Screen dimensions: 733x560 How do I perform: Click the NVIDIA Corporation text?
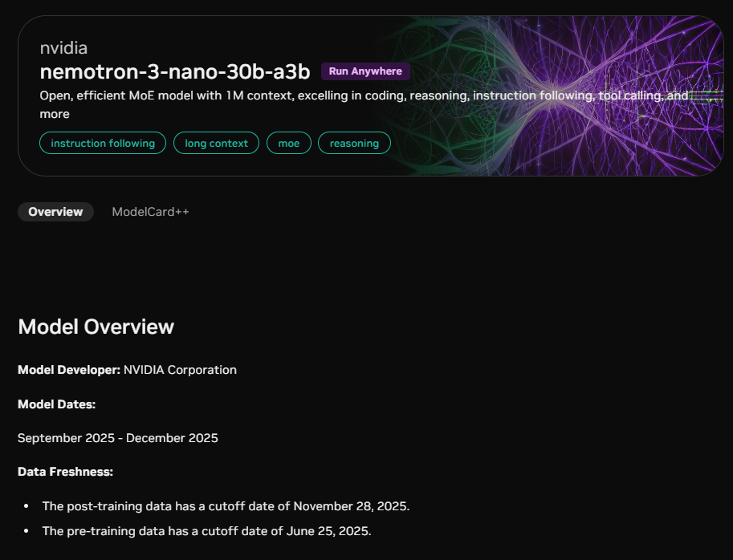180,370
